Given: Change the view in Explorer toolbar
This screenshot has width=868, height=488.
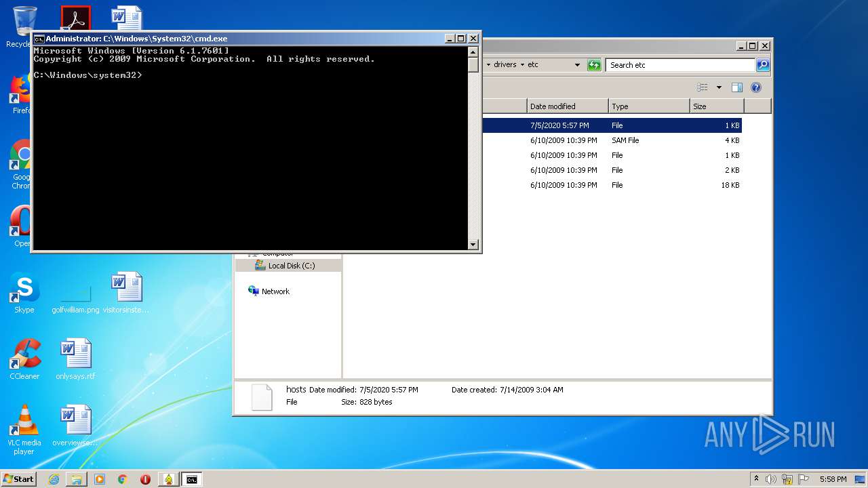Looking at the screenshot, I should [703, 87].
